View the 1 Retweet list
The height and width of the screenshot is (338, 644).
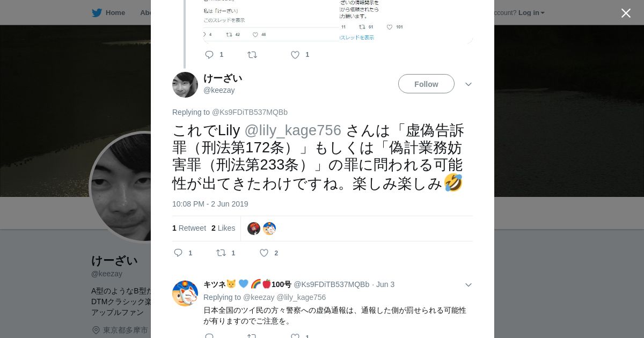point(189,228)
